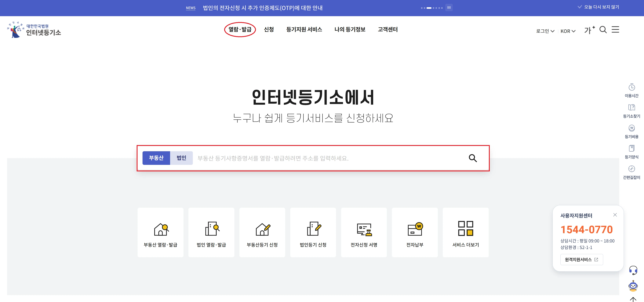Viewport: 644px width, 302px height.
Task: Open the 부동산 열람·발급 card
Action: pyautogui.click(x=160, y=232)
